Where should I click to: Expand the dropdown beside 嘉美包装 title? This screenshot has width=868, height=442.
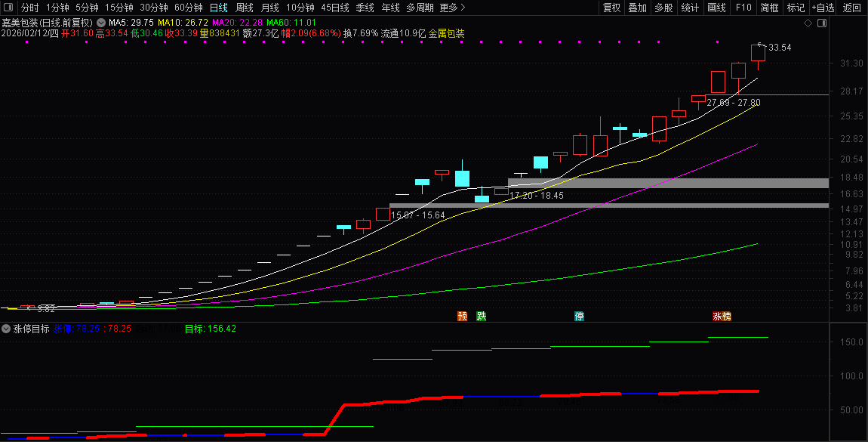point(101,23)
